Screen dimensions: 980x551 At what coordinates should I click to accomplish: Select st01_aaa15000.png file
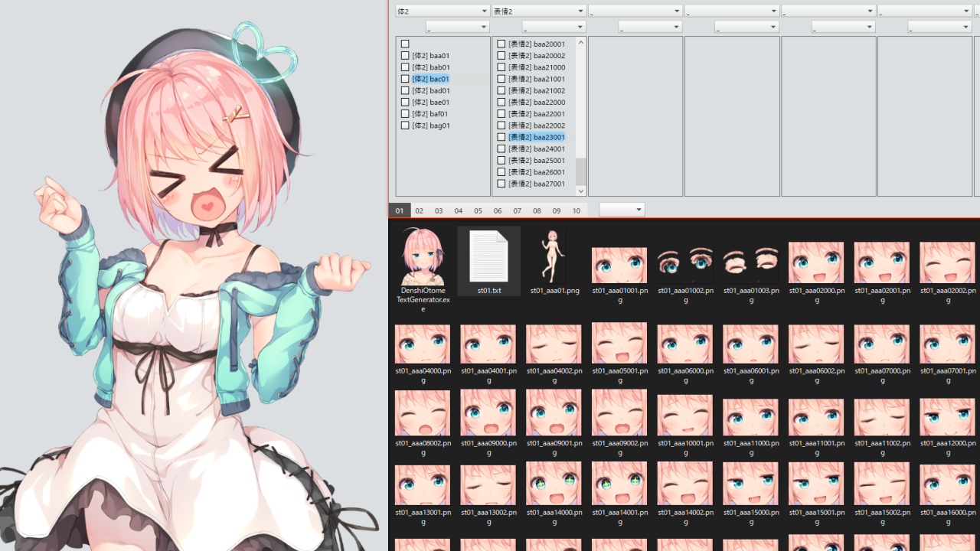(x=751, y=484)
